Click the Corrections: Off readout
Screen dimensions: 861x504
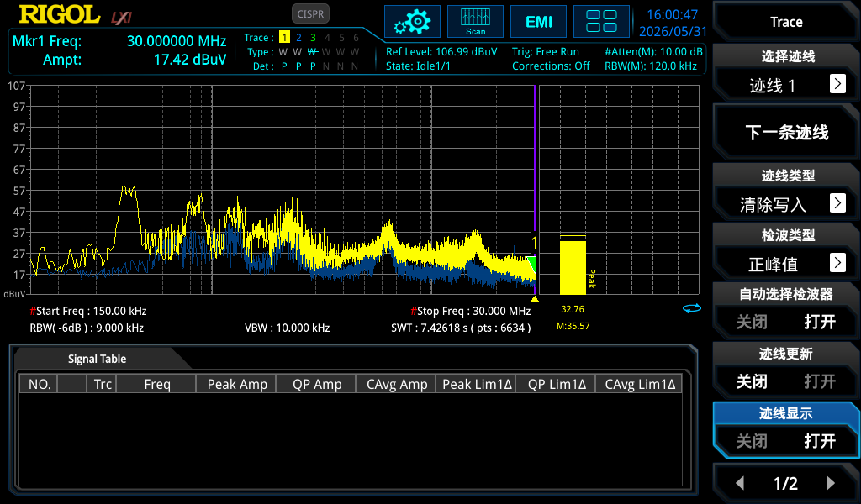[x=551, y=66]
